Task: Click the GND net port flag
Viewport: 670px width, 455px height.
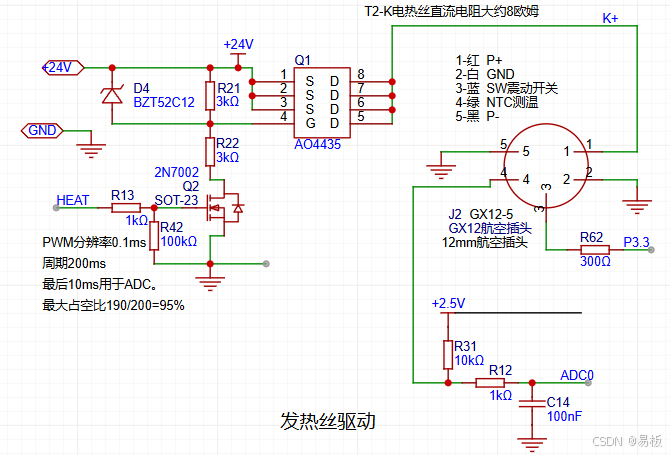Action: (x=42, y=130)
